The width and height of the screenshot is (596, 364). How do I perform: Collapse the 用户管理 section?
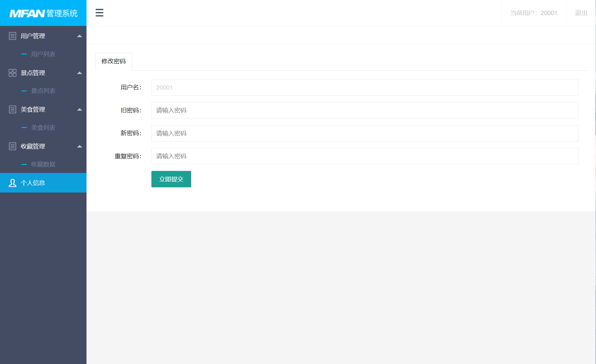pos(79,36)
